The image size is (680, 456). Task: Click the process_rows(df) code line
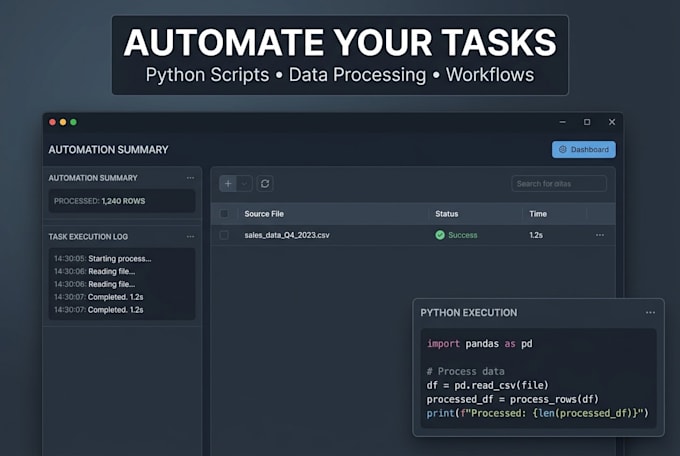(x=512, y=399)
